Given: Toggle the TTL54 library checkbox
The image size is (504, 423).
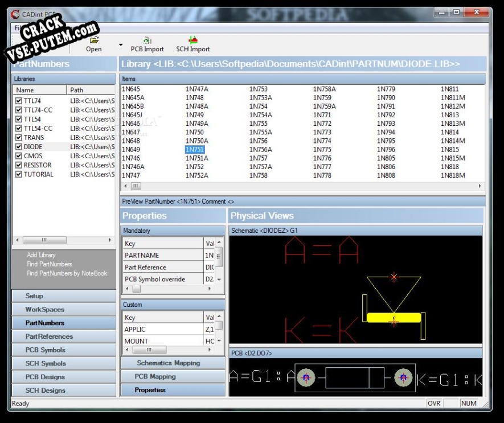Looking at the screenshot, I should pos(19,119).
